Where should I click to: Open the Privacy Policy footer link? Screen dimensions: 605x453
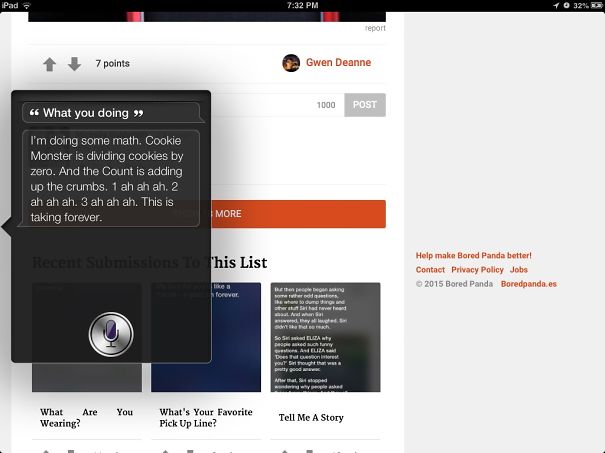click(477, 270)
